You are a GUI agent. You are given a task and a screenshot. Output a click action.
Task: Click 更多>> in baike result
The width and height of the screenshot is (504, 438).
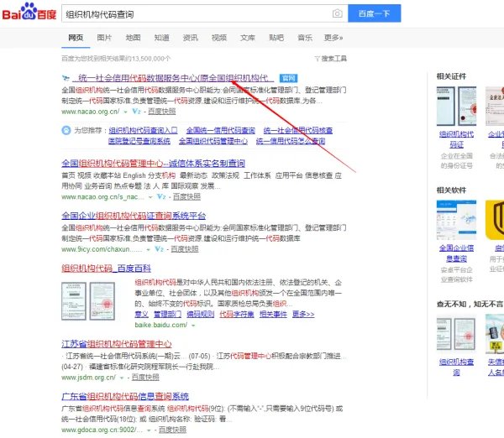pyautogui.click(x=303, y=314)
